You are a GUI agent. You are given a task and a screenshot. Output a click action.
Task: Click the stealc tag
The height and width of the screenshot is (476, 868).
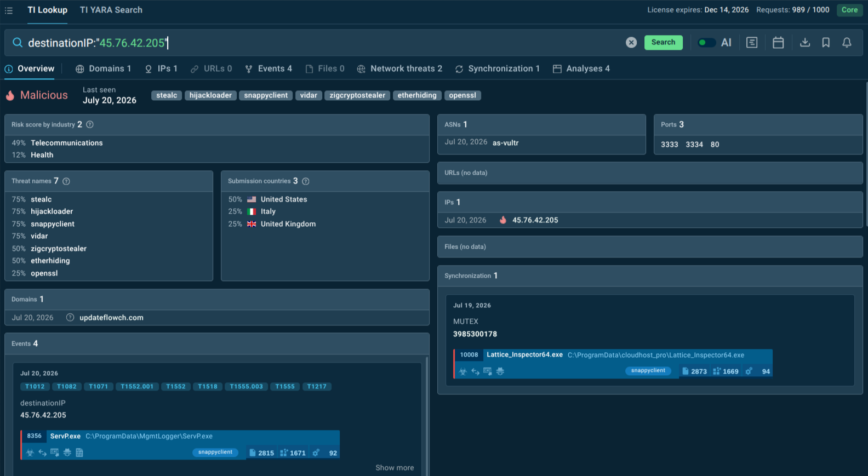[x=167, y=95]
